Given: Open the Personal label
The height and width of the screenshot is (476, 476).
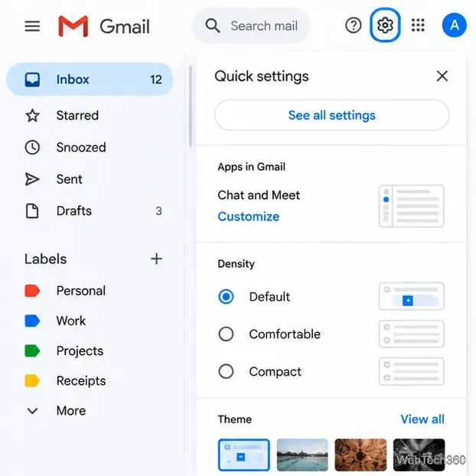Looking at the screenshot, I should click(x=81, y=291).
